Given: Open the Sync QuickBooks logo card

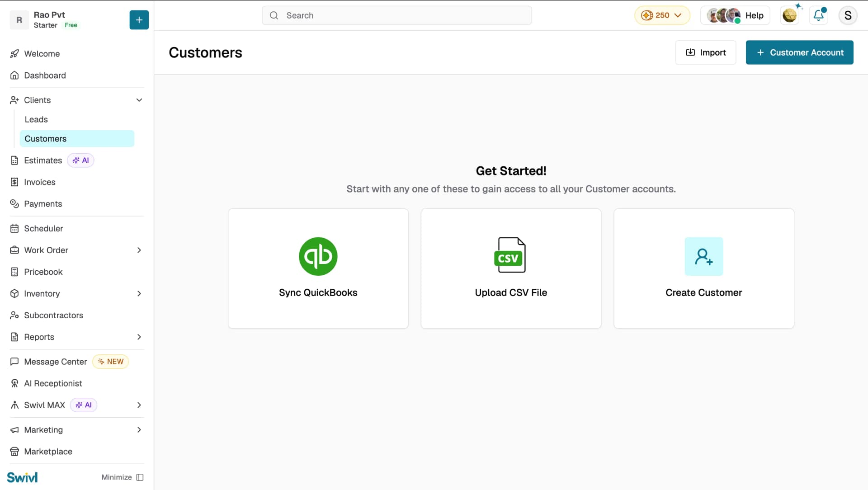Looking at the screenshot, I should pyautogui.click(x=318, y=256).
